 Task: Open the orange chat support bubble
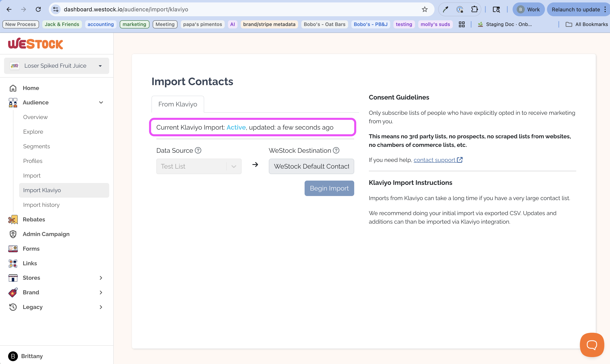tap(592, 345)
